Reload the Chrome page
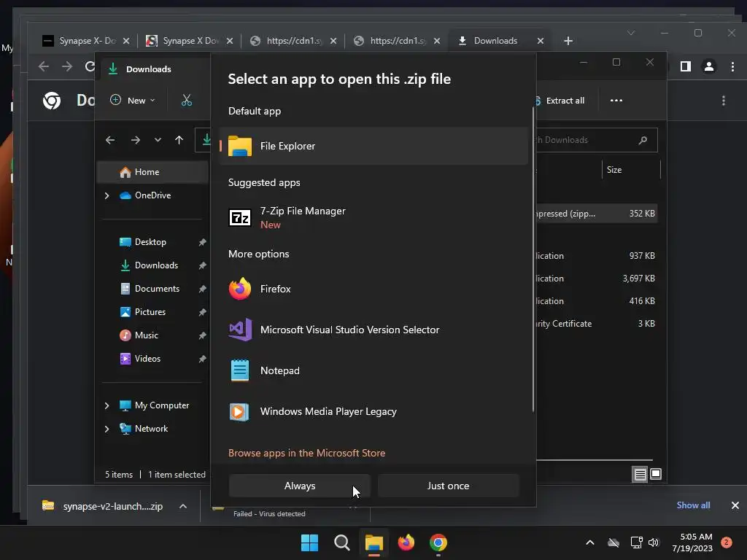747x560 pixels. [90, 66]
